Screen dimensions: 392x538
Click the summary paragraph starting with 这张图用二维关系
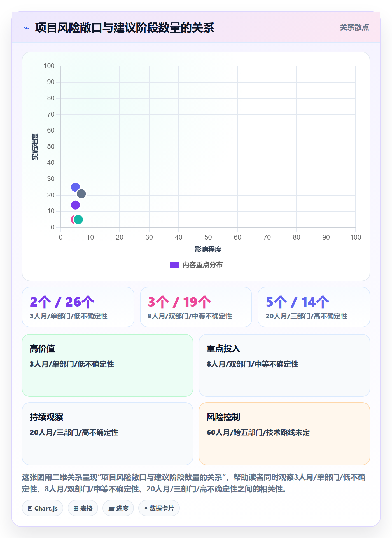[x=194, y=483]
